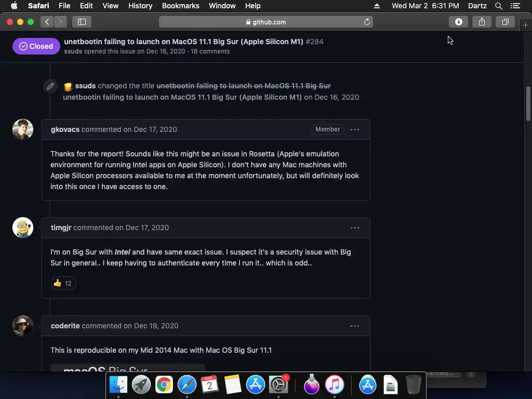The image size is (532, 399).
Task: Open the Share button in Safari toolbar
Action: (482, 22)
